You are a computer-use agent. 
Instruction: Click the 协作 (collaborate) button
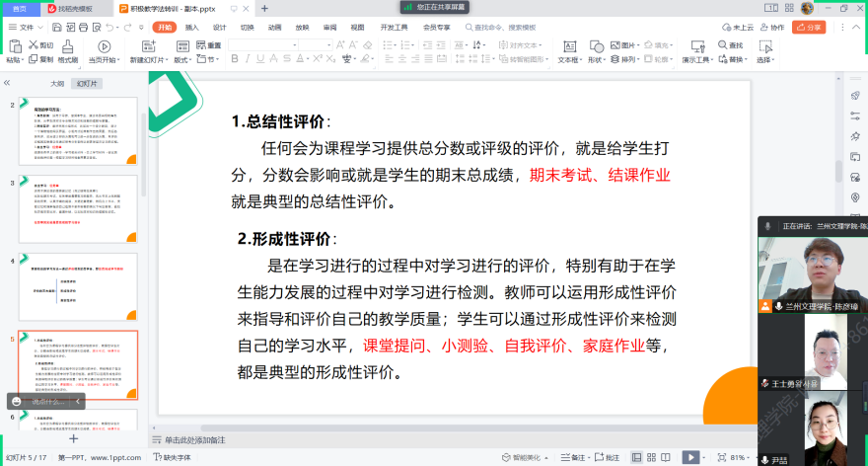[x=772, y=28]
